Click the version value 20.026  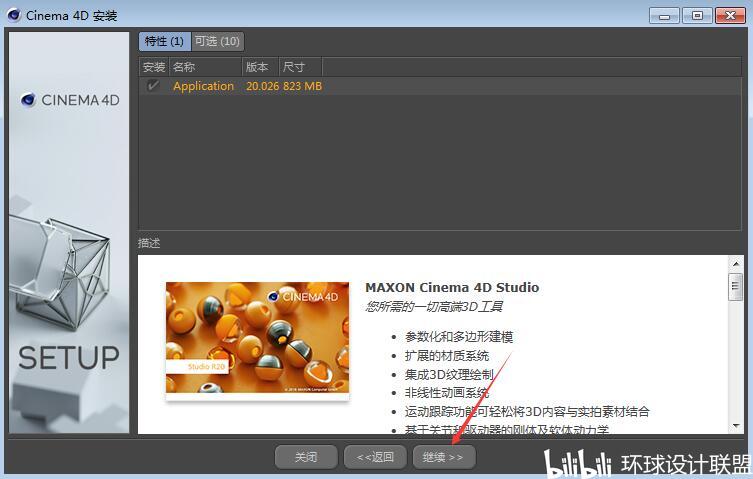point(262,86)
